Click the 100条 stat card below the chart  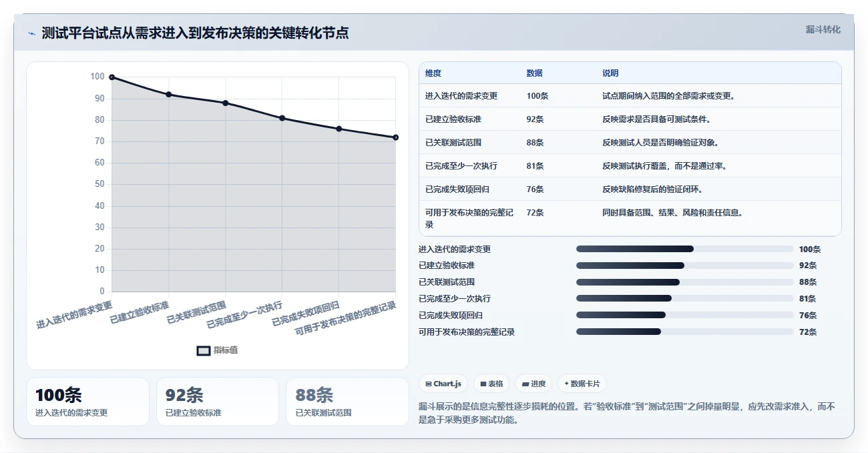click(87, 402)
